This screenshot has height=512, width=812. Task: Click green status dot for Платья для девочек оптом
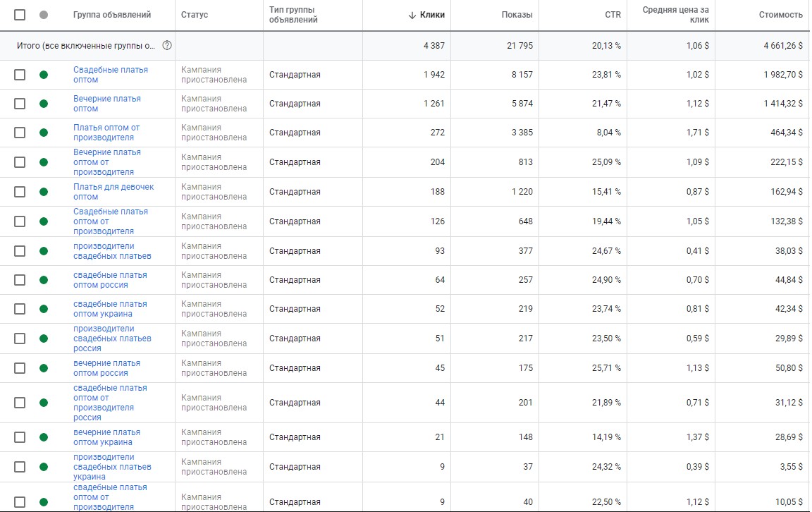44,192
